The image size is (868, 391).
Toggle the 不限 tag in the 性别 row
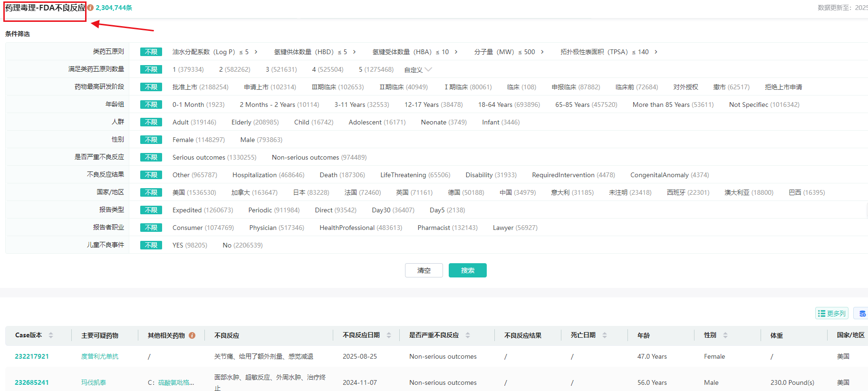151,140
